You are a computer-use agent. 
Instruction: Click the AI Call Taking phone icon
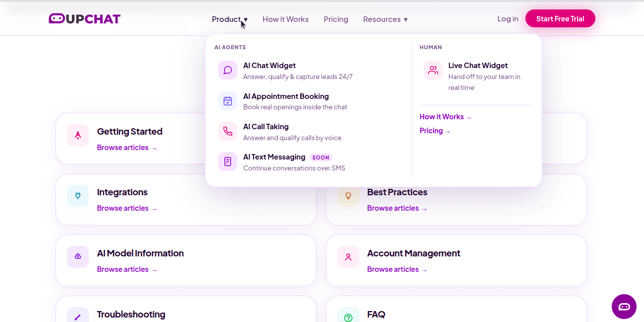(228, 131)
